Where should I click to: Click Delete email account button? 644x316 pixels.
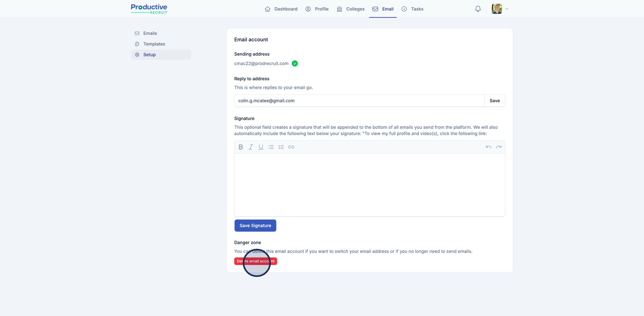pos(256,261)
